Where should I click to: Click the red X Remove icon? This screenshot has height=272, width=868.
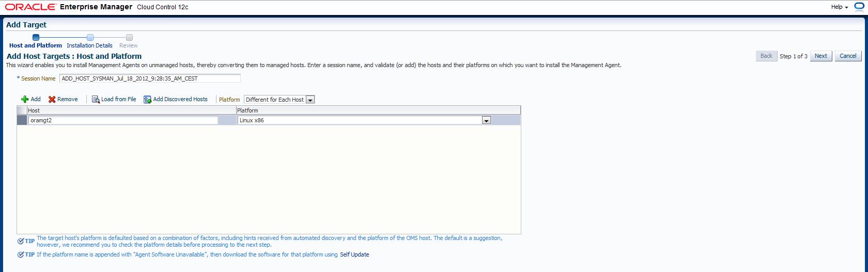click(x=52, y=100)
